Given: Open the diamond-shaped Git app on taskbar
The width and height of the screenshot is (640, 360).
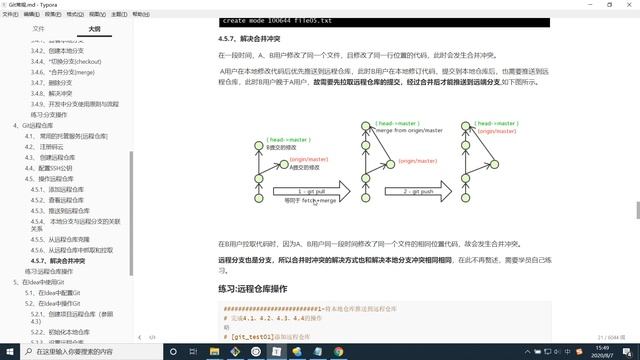Looking at the screenshot, I should [235, 351].
